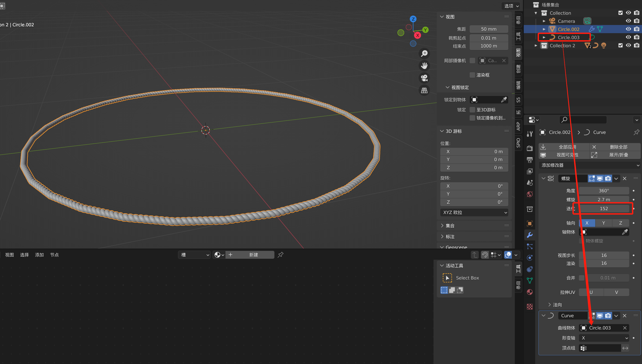This screenshot has height=364, width=642.
Task: Click the 添加 menu in the shader editor
Action: [39, 255]
